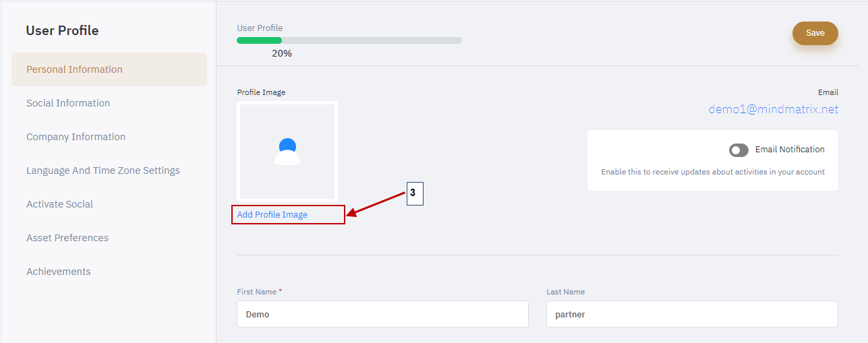Viewport: 868px width, 343px height.
Task: Select Activate Social in the sidebar
Action: pyautogui.click(x=59, y=204)
